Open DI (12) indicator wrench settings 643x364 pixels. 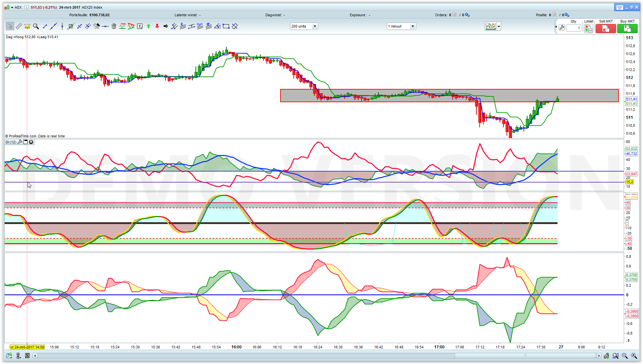(x=20, y=142)
